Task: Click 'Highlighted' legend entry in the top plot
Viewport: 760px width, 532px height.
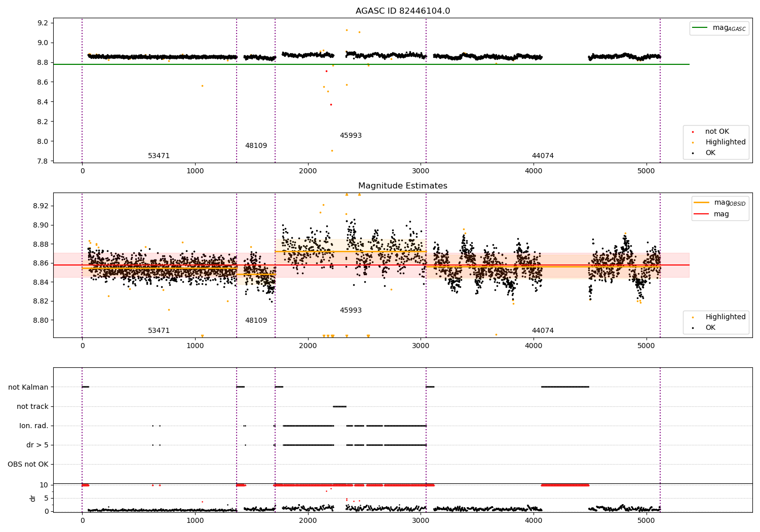Action: [719, 142]
